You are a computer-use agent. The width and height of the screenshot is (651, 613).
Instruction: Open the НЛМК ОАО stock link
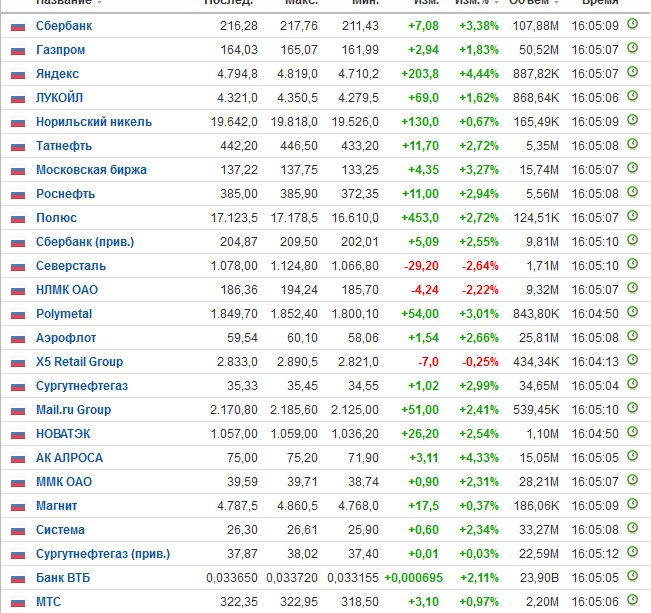coord(67,290)
